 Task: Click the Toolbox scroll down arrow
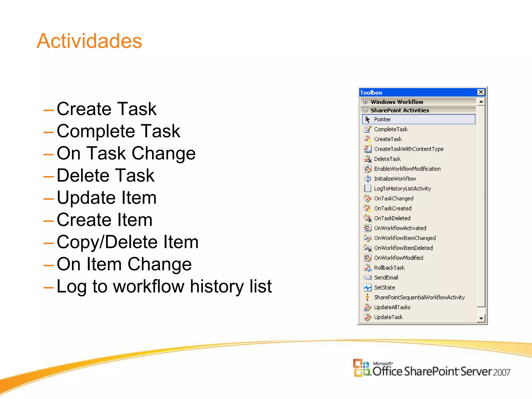(x=481, y=318)
